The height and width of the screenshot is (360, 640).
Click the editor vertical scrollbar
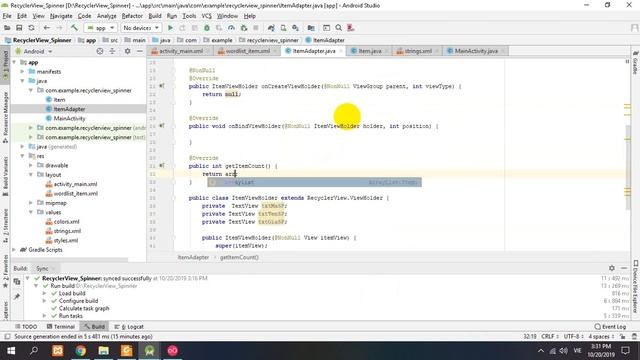coord(627,167)
